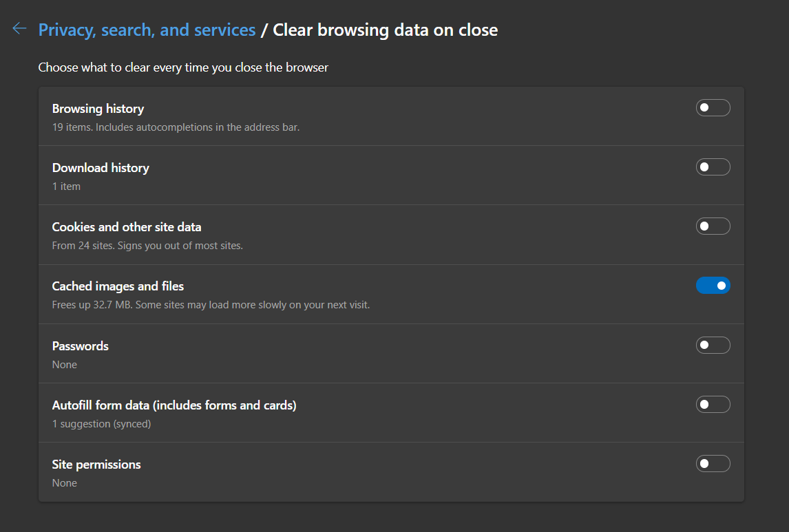Image resolution: width=789 pixels, height=532 pixels.
Task: Enable the Autofill form data toggle
Action: [x=713, y=405]
